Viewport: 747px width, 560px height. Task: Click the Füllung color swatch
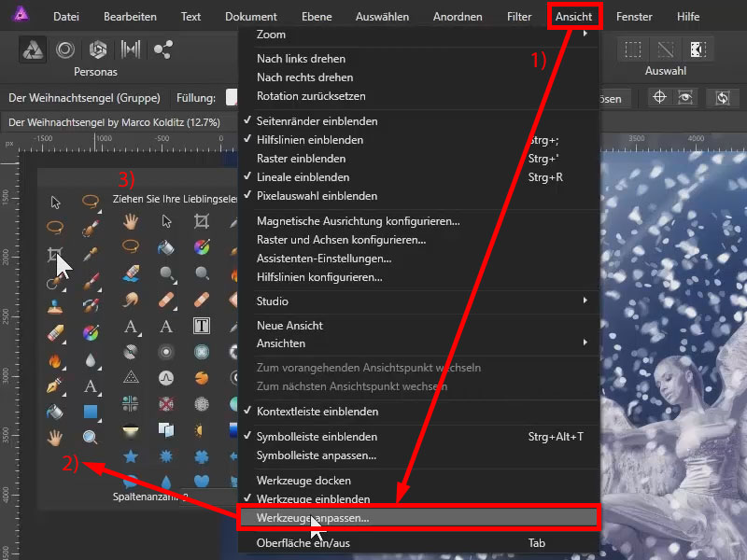tap(232, 97)
